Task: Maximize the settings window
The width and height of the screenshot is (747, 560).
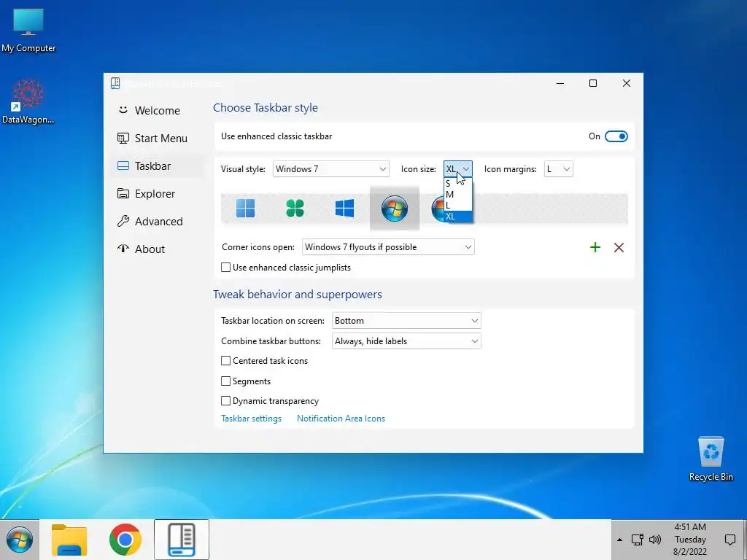Action: [593, 83]
